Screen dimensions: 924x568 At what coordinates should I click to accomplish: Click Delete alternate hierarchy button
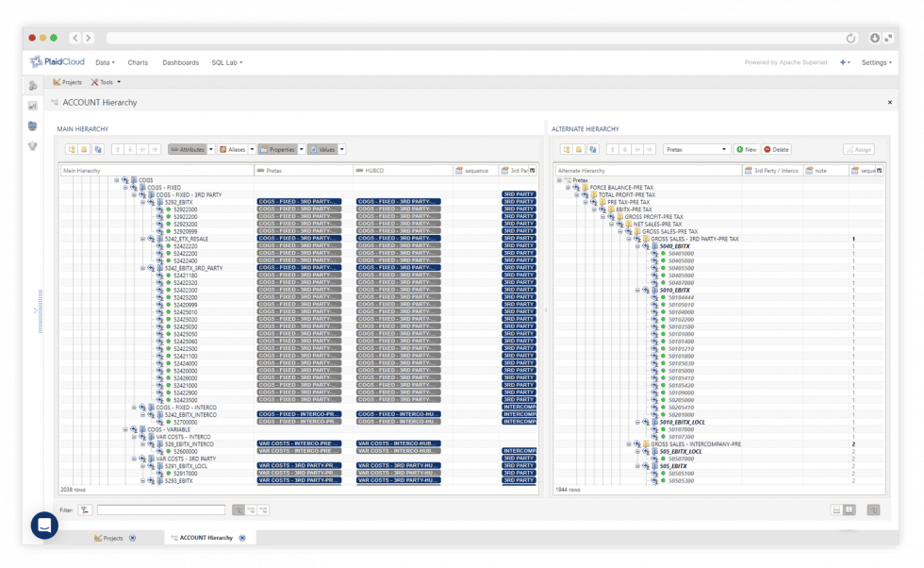pyautogui.click(x=776, y=150)
